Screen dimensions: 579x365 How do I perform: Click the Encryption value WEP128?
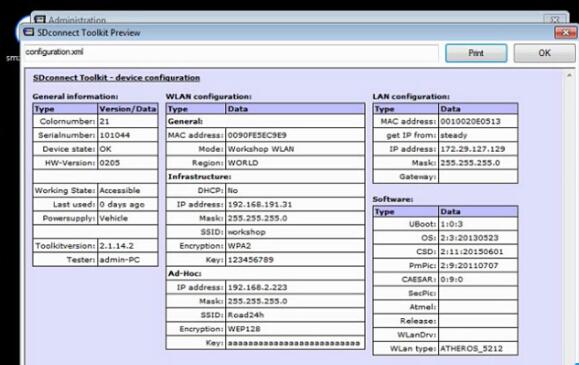[244, 329]
